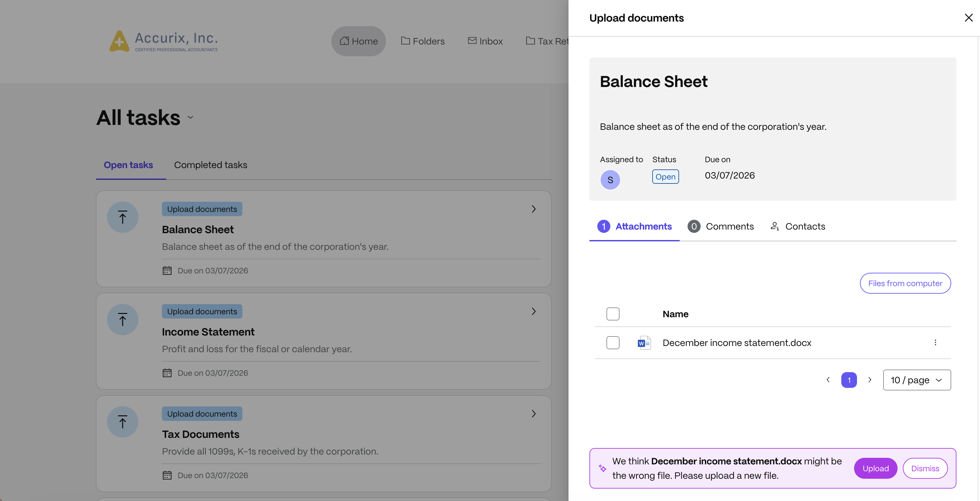980x501 pixels.
Task: Expand the Tax Documents task chevron
Action: pyautogui.click(x=534, y=413)
